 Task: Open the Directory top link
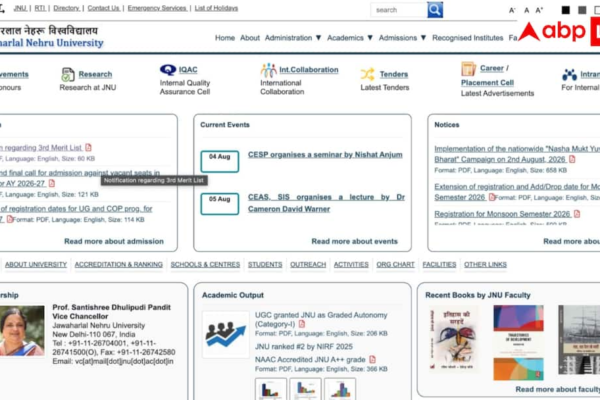point(67,8)
